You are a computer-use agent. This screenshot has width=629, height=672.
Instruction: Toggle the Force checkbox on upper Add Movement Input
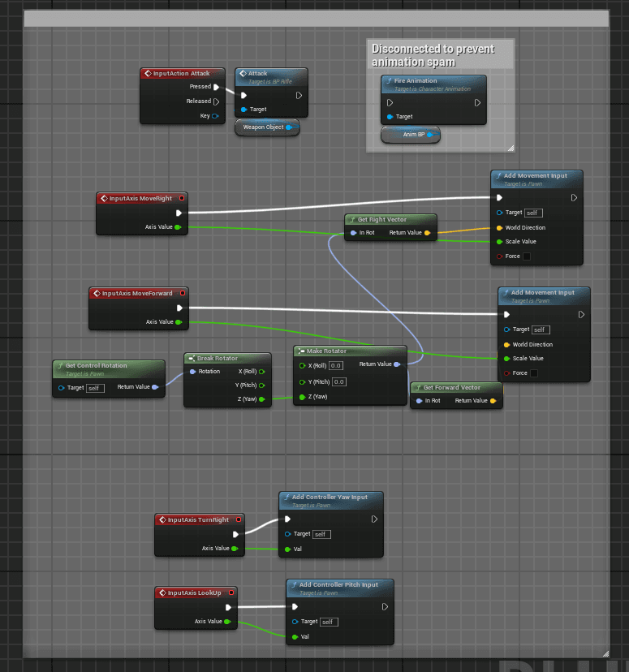527,256
